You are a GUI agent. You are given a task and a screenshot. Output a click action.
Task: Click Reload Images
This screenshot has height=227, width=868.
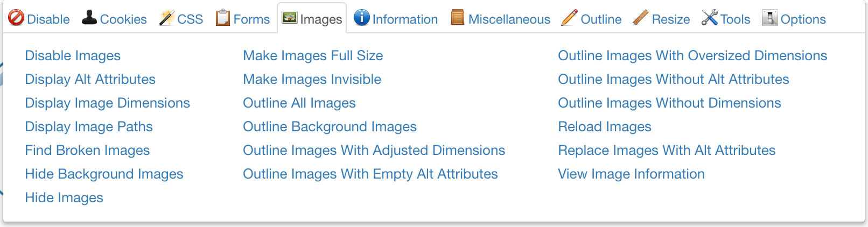click(x=604, y=126)
